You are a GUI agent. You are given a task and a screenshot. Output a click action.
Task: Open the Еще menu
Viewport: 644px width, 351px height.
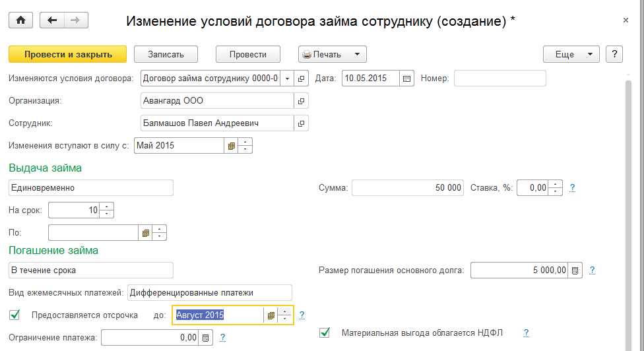[570, 54]
